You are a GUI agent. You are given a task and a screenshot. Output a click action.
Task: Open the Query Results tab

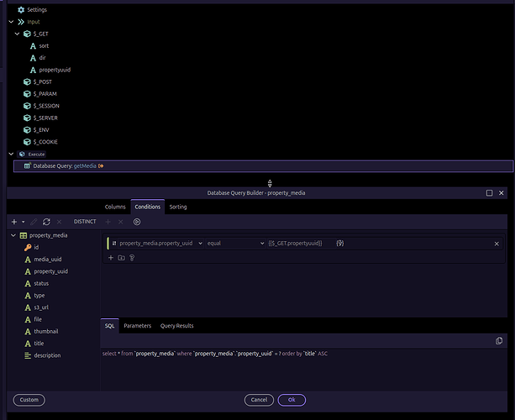[176, 325]
